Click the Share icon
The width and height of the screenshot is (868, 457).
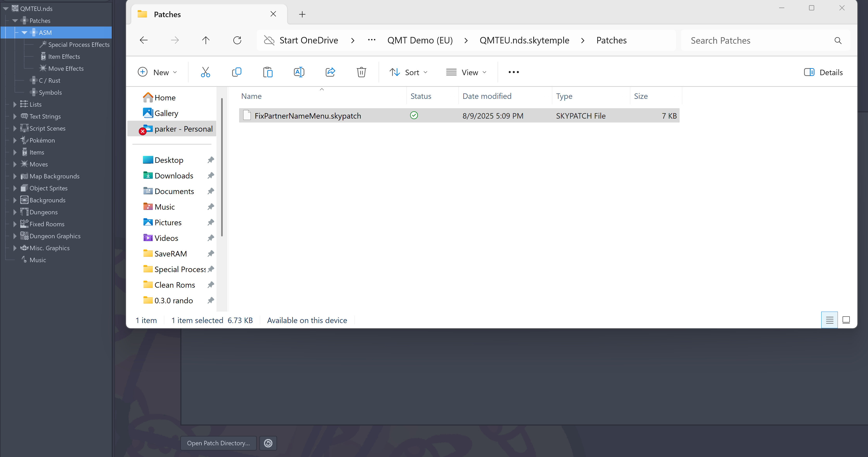click(x=330, y=72)
